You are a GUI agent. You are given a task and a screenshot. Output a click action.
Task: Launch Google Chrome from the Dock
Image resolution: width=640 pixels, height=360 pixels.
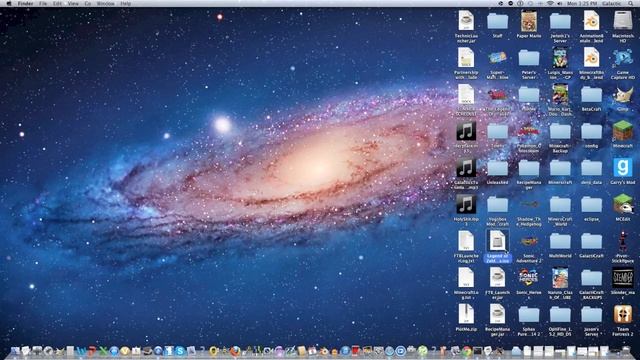pos(467,351)
